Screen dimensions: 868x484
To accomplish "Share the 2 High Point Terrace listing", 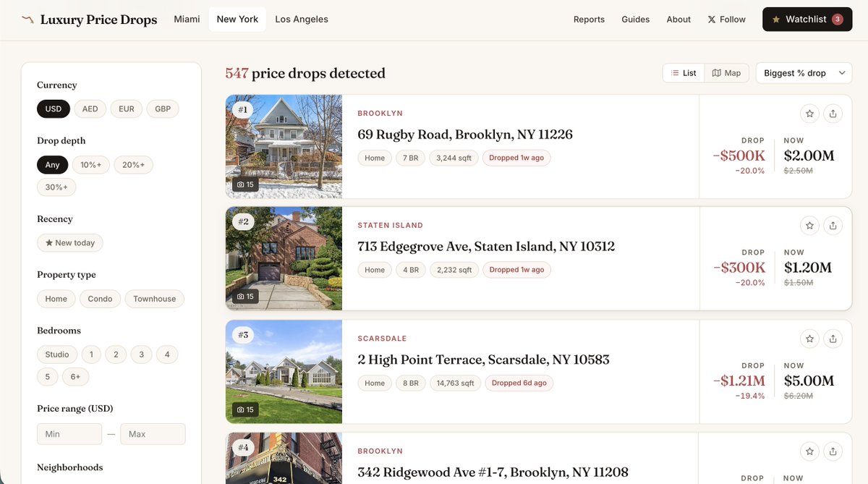I will click(833, 339).
